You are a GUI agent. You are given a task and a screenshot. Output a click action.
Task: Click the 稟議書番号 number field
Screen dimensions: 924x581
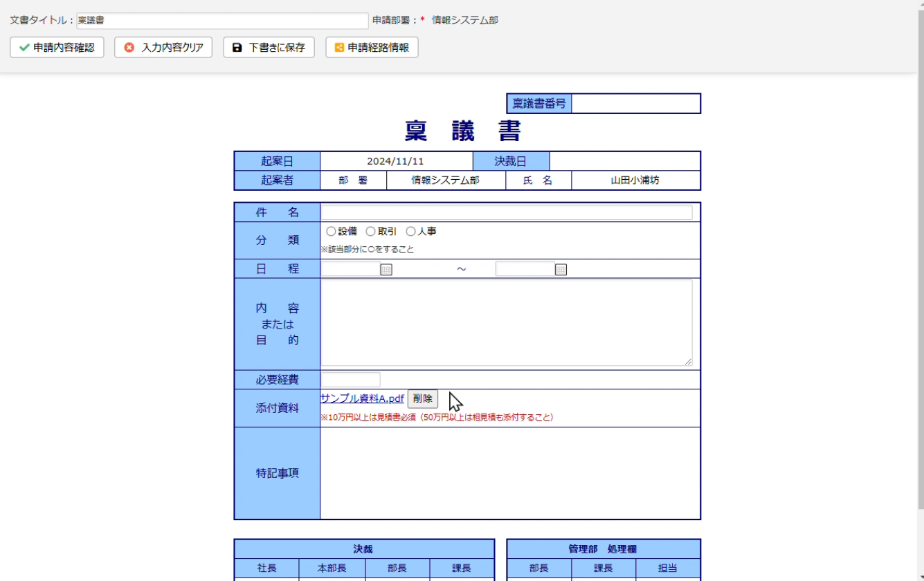635,104
